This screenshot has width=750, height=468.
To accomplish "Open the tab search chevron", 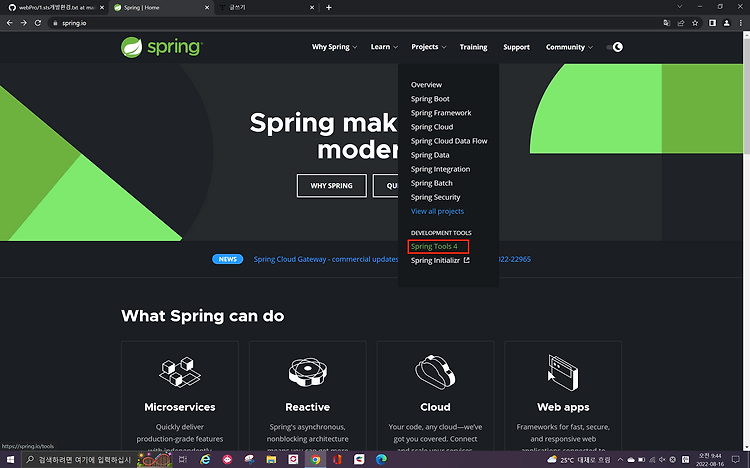I will pos(679,7).
